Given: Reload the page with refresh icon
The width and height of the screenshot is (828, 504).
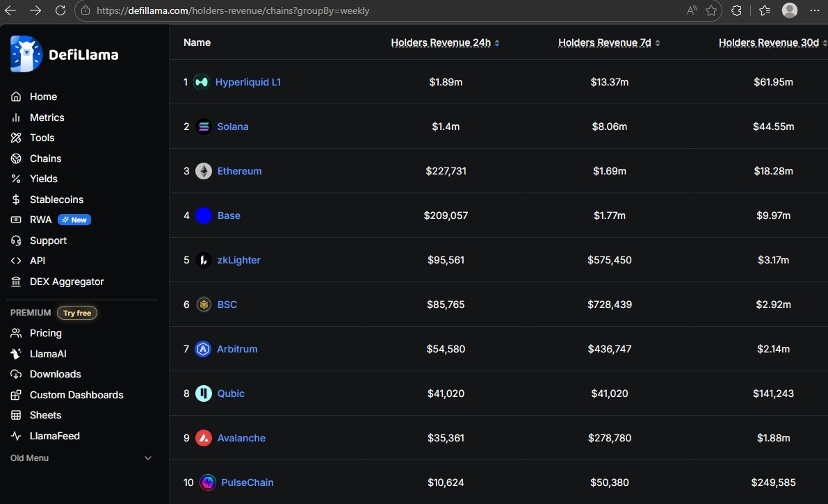Looking at the screenshot, I should [x=60, y=10].
